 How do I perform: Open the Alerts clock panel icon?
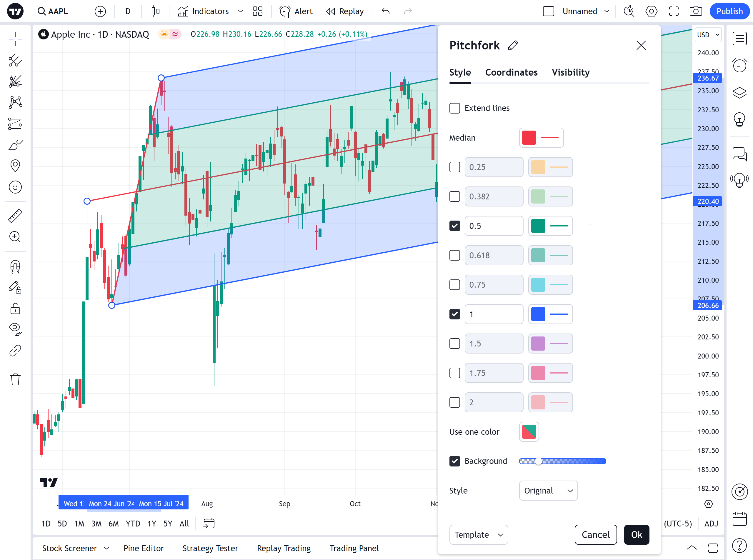[x=739, y=65]
